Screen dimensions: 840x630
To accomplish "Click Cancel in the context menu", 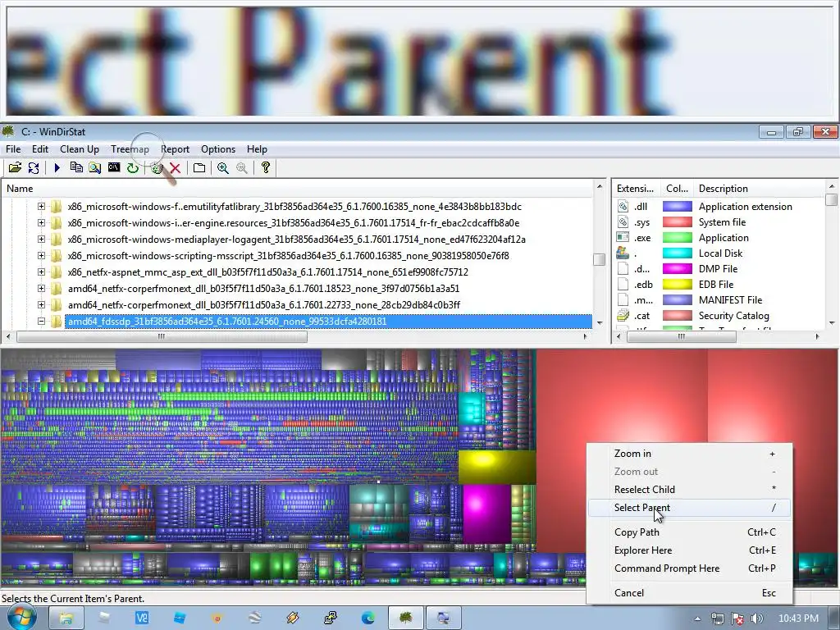I will click(x=689, y=592).
